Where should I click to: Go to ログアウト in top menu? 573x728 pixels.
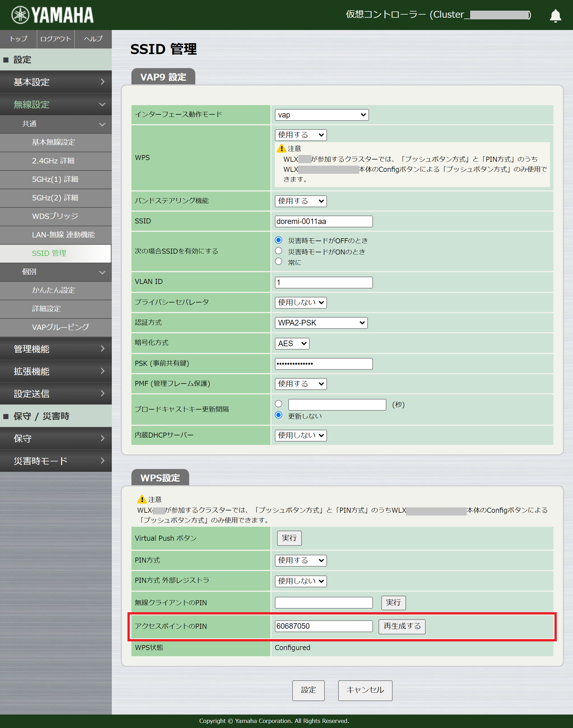(x=56, y=39)
